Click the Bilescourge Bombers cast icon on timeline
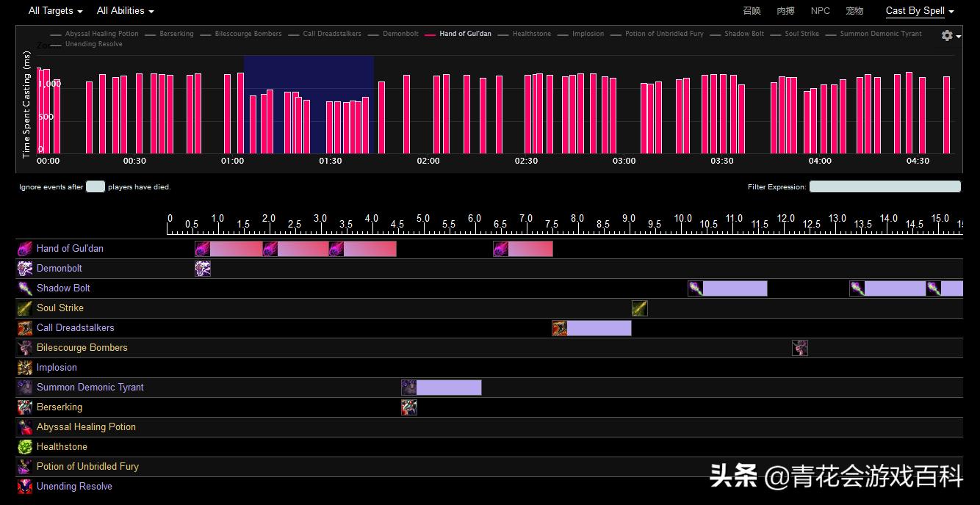The height and width of the screenshot is (505, 980). (800, 347)
